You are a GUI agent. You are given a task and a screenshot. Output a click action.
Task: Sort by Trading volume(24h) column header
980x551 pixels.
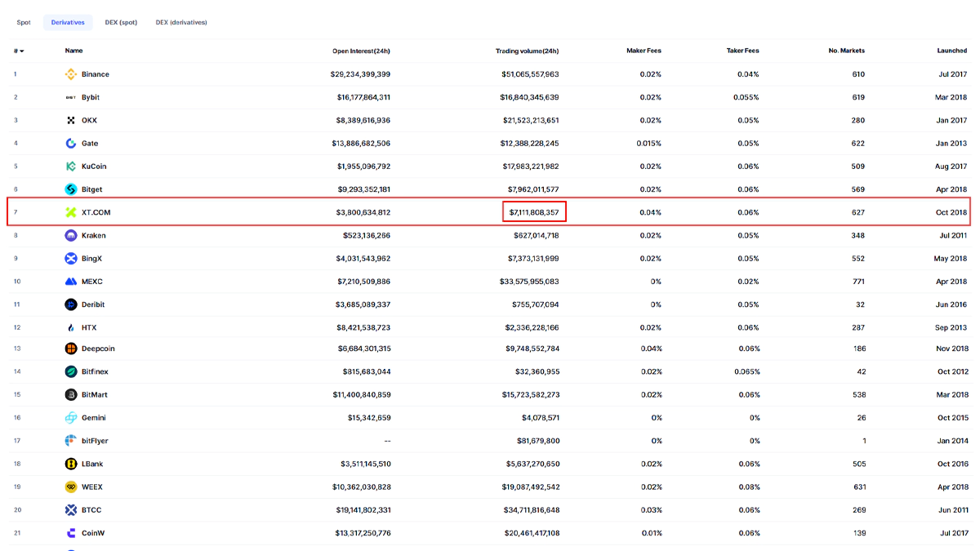pyautogui.click(x=527, y=51)
